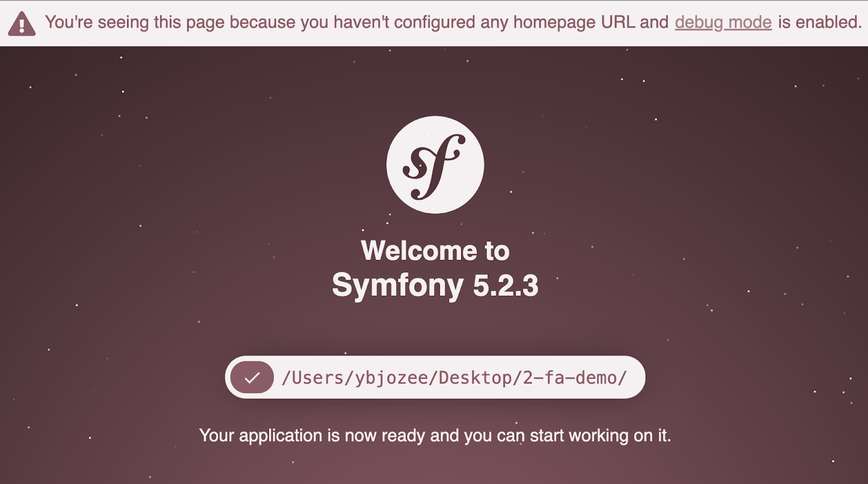The image size is (868, 484).
Task: Click the round Symfony sf logo
Action: [x=435, y=164]
